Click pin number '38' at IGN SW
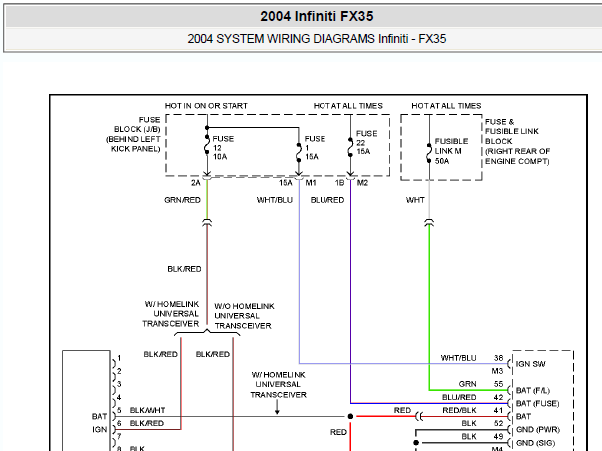 pyautogui.click(x=498, y=358)
